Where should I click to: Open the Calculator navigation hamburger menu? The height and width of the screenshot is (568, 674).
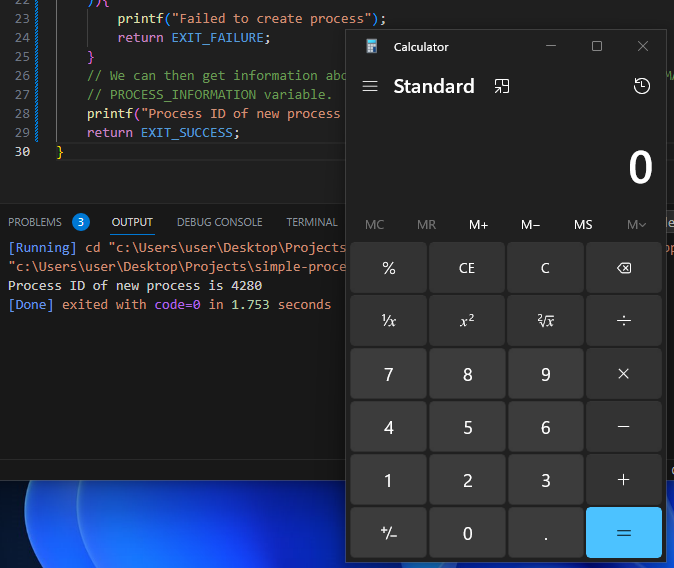(370, 86)
